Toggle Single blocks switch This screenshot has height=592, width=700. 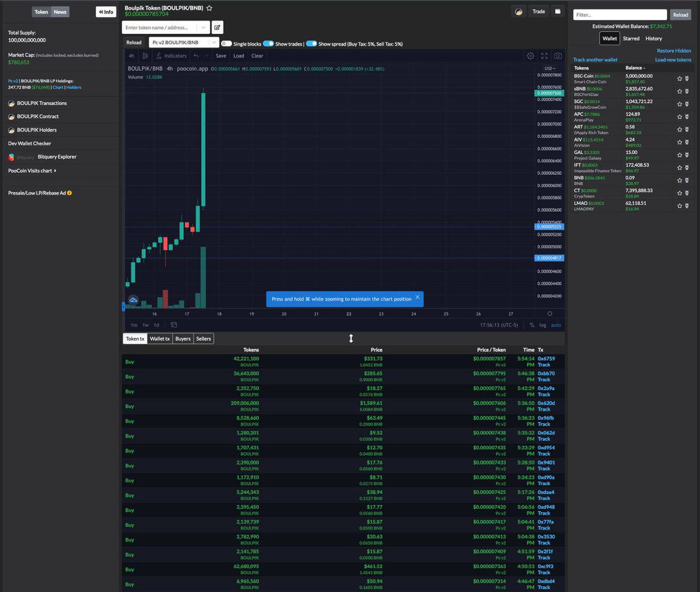(226, 44)
